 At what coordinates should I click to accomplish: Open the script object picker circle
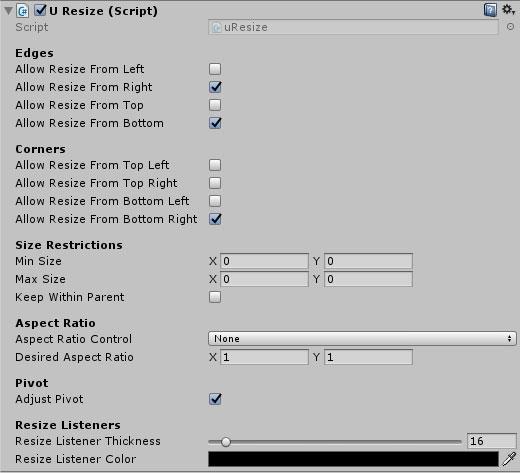[x=510, y=27]
